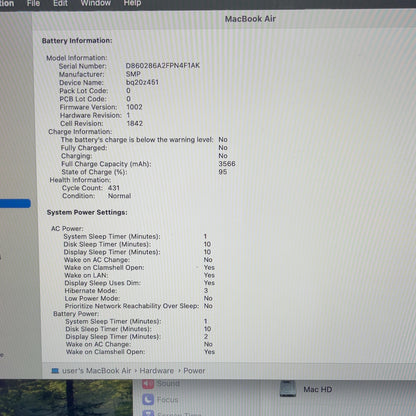Image resolution: width=416 pixels, height=416 pixels.
Task: Select firmware version value 1002
Action: click(x=134, y=107)
